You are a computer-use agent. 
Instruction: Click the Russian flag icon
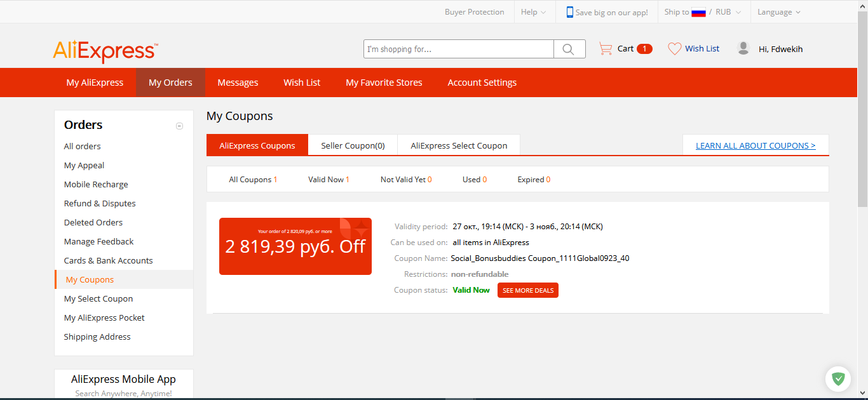[699, 12]
